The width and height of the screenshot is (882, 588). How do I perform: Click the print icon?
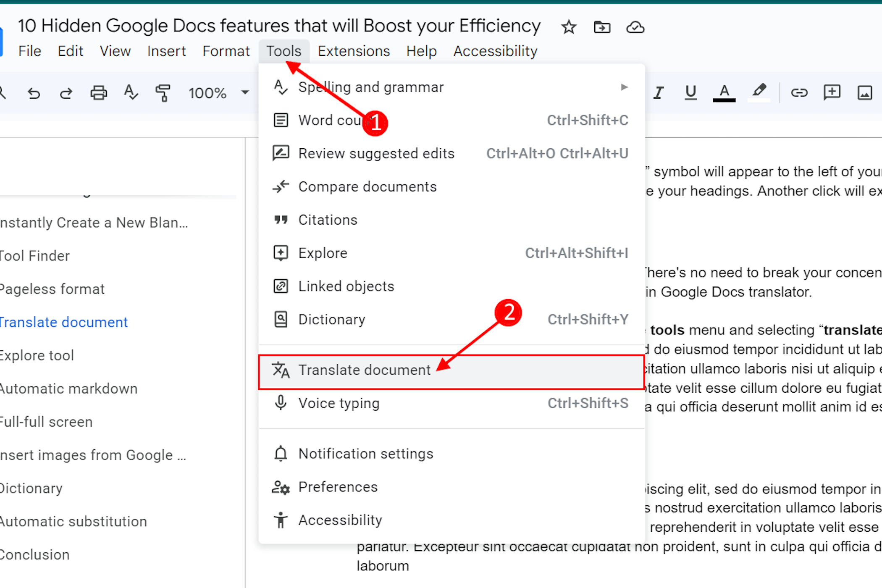click(x=98, y=92)
